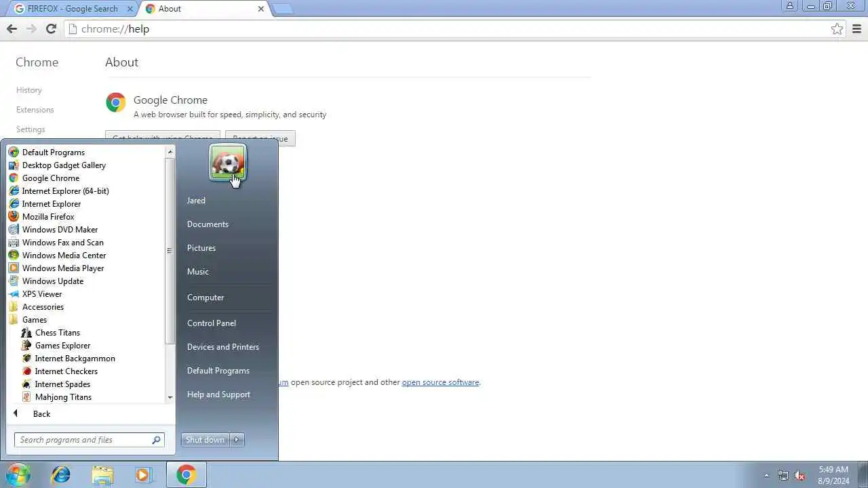
Task: Open Default Programs icon in program list
Action: pos(13,152)
